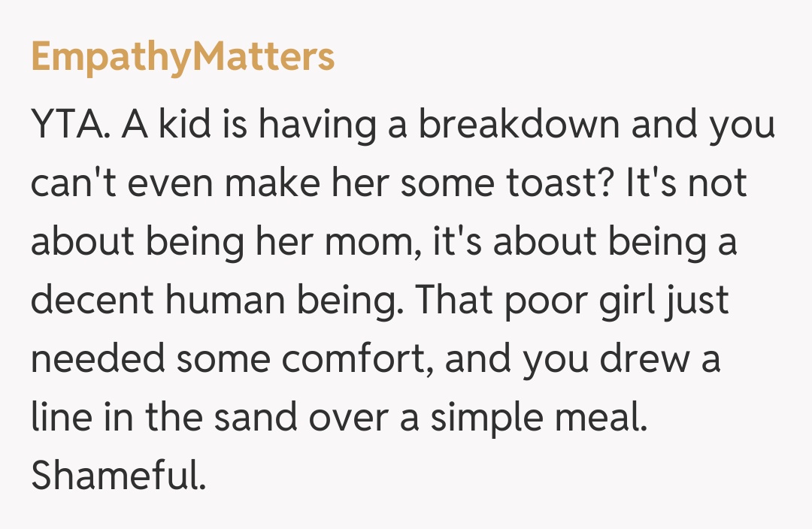This screenshot has width=812, height=529.
Task: Open the EmpathyMatters user profile
Action: (183, 59)
